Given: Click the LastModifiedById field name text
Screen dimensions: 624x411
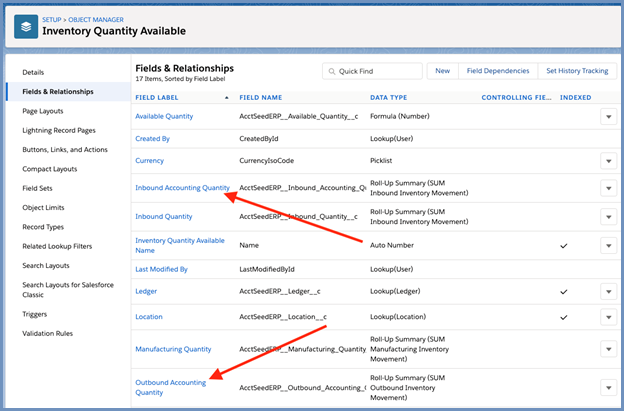Looking at the screenshot, I should [x=267, y=269].
